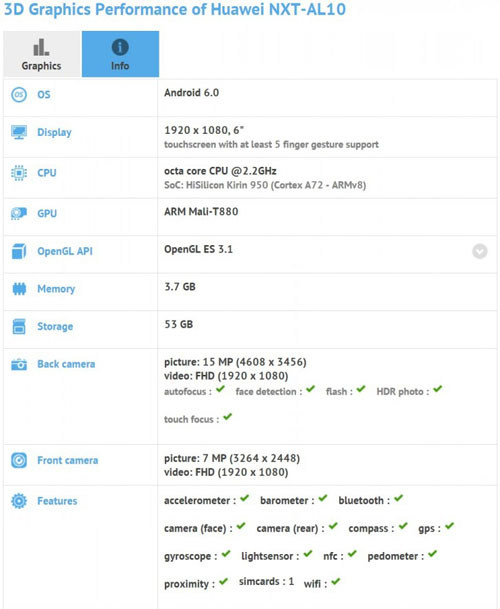Click the nfc green checkmark

click(352, 553)
